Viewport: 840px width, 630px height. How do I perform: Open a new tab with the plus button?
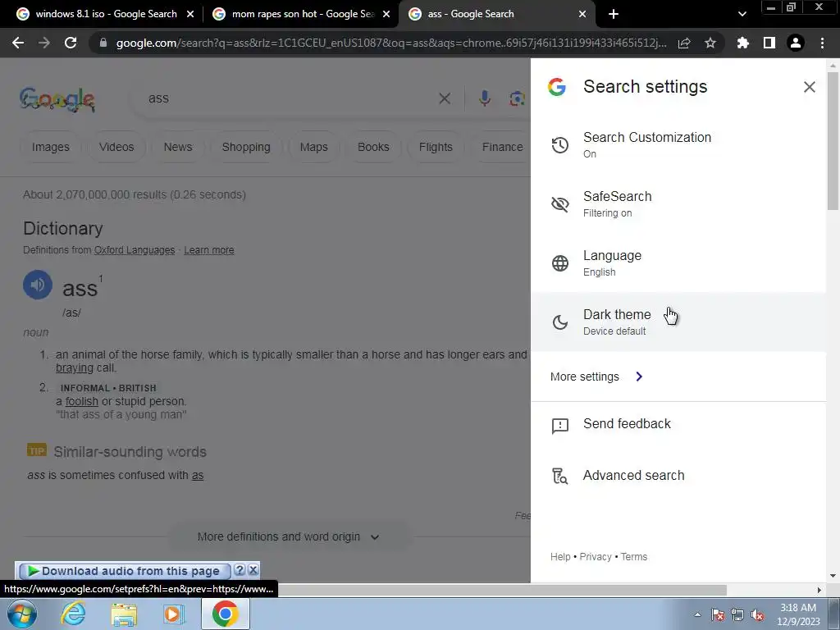coord(614,14)
